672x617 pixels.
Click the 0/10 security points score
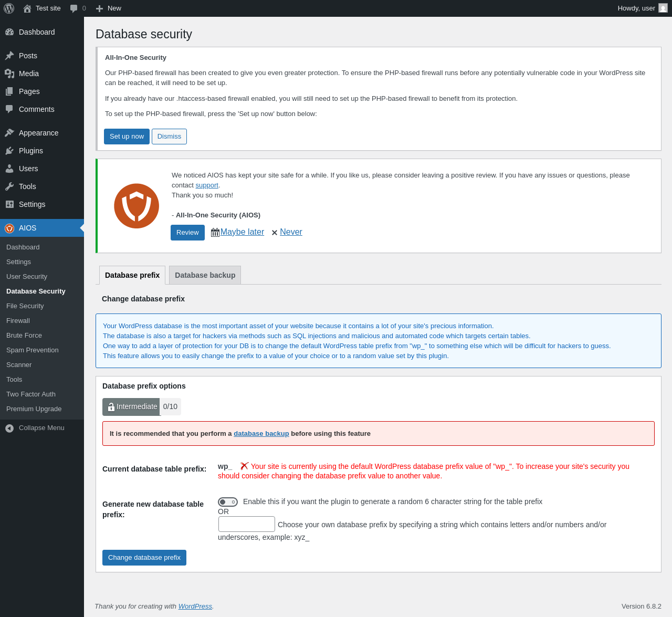pos(170,407)
